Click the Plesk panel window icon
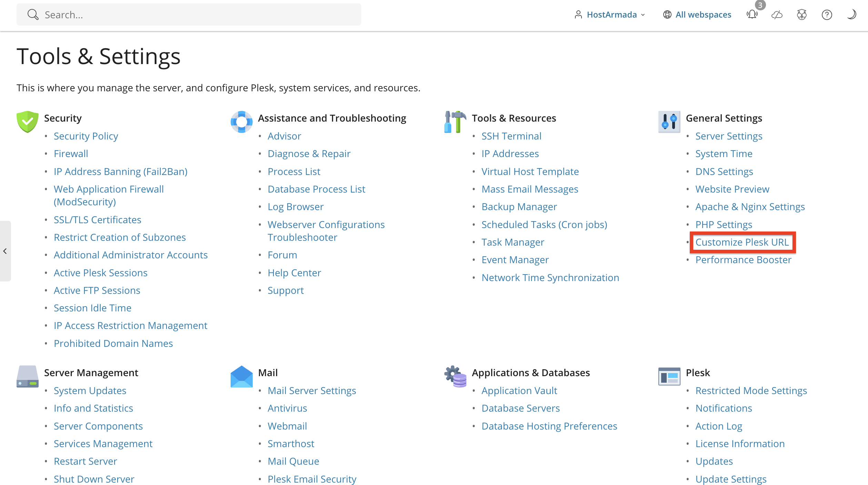The height and width of the screenshot is (485, 868). [669, 376]
